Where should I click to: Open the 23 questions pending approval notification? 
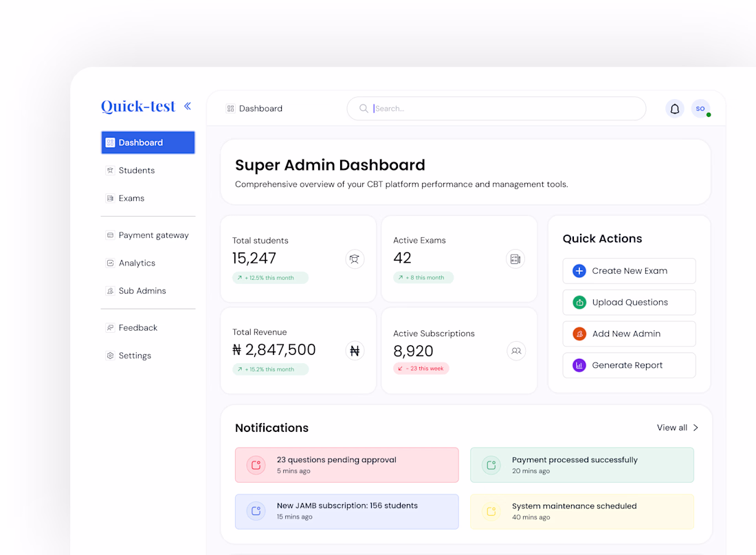pyautogui.click(x=346, y=465)
